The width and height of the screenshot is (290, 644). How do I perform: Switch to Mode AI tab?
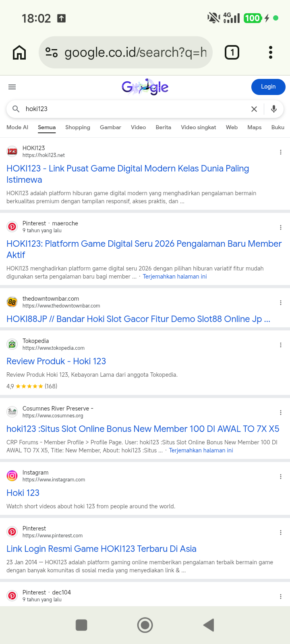[x=17, y=127]
